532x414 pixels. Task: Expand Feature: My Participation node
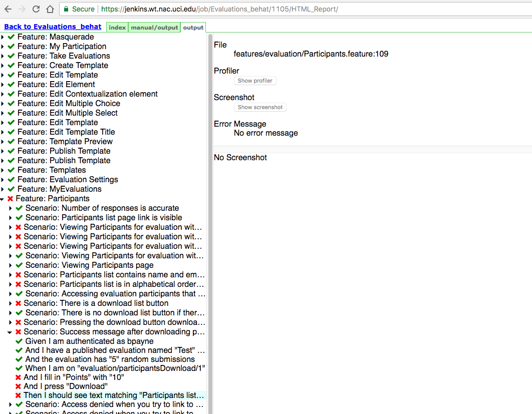coord(3,47)
